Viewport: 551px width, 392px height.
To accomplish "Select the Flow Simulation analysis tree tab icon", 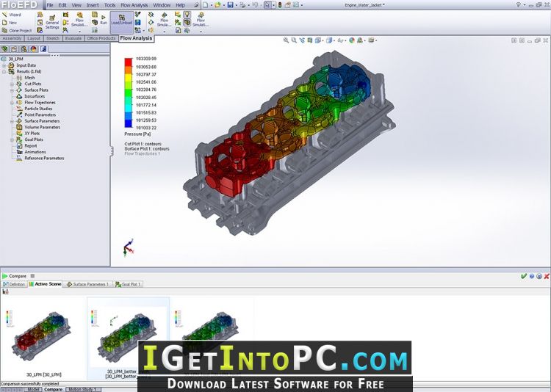I will pos(43,49).
